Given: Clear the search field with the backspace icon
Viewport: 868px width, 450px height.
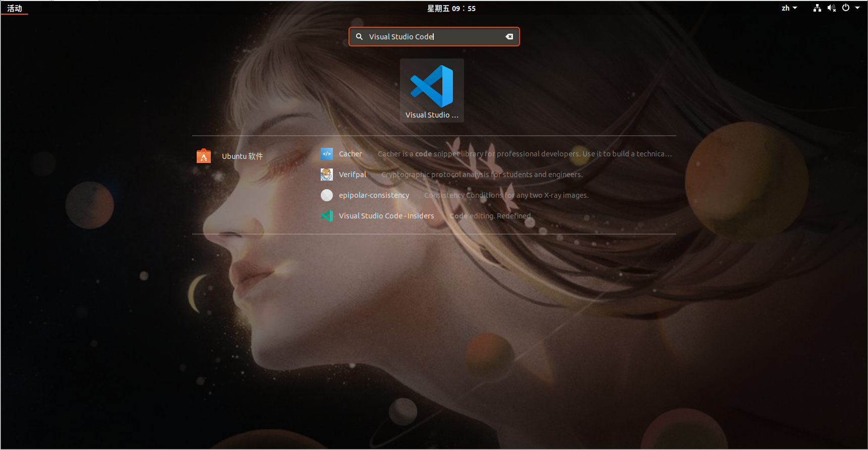Looking at the screenshot, I should tap(509, 37).
